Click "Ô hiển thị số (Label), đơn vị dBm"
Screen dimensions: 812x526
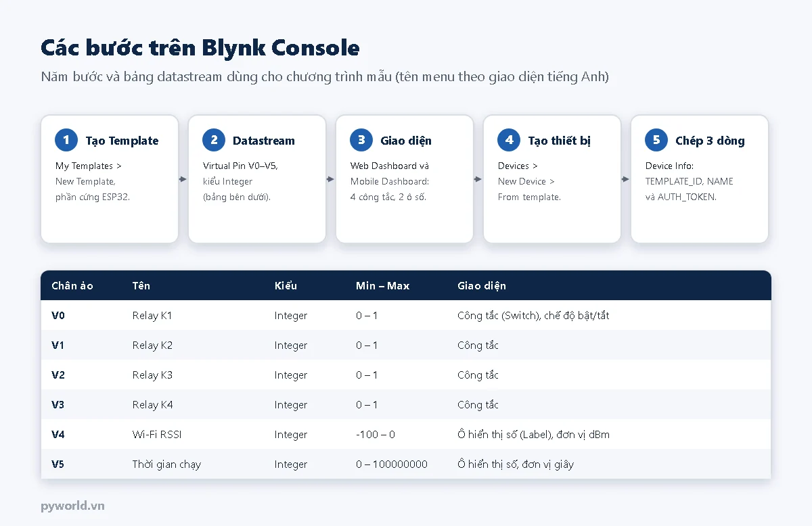(x=533, y=434)
